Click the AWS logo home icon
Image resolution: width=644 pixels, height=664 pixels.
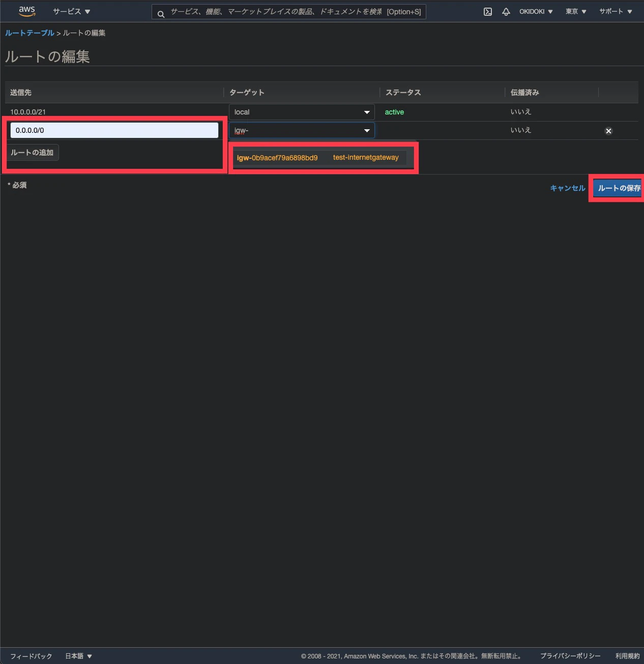[27, 11]
